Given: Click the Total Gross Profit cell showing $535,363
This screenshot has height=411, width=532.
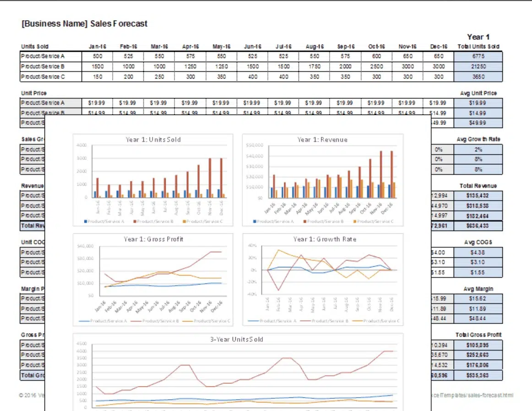Looking at the screenshot, I should click(478, 375).
